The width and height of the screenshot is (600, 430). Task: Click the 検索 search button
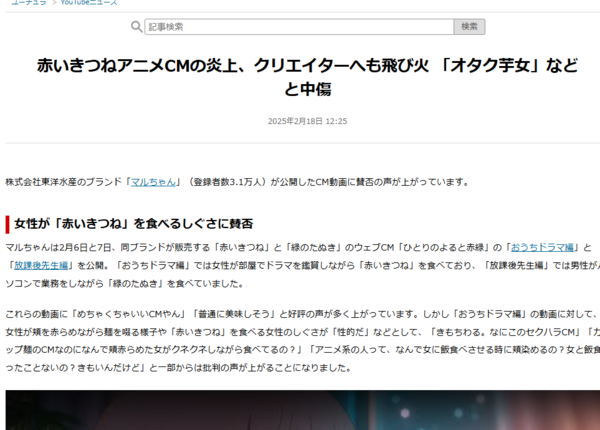(x=470, y=27)
